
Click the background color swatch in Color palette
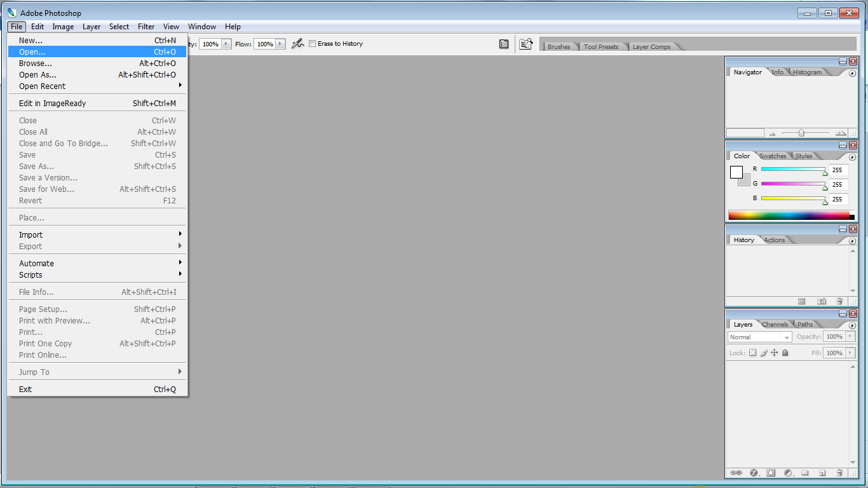(x=745, y=181)
